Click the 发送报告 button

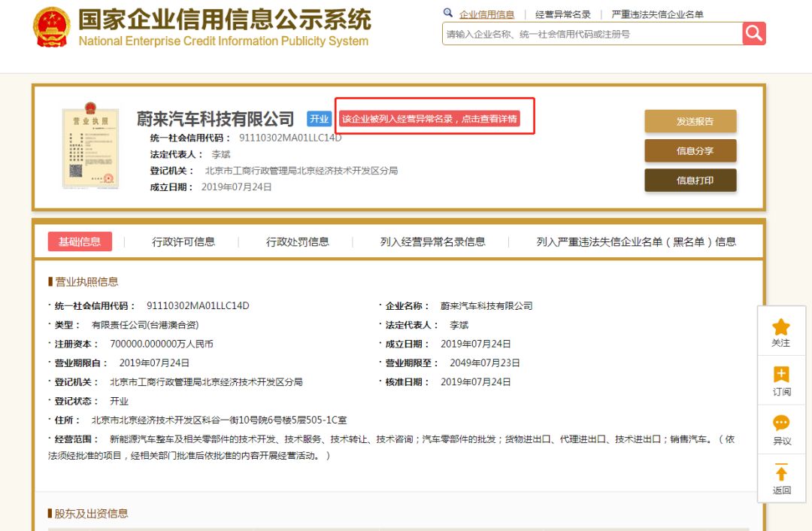pyautogui.click(x=690, y=121)
